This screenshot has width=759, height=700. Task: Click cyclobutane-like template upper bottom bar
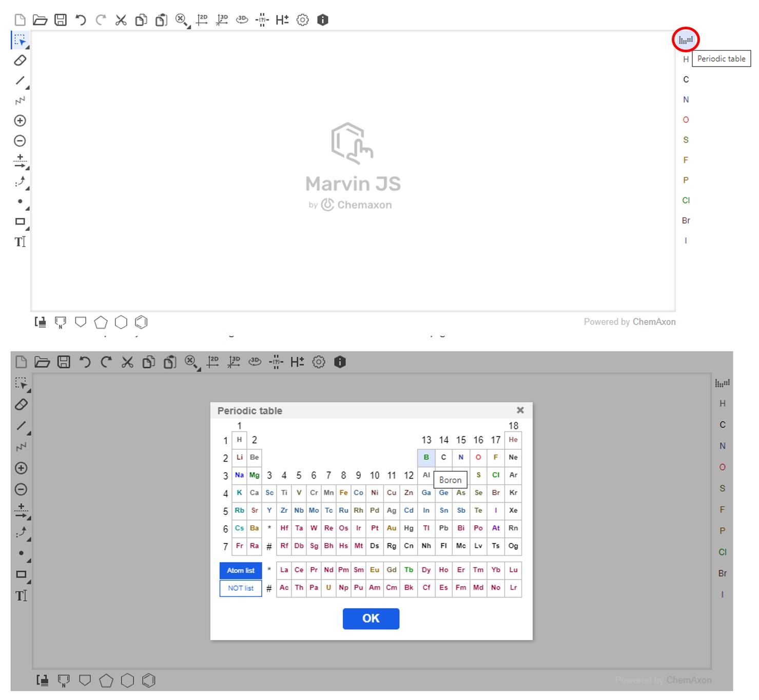point(81,322)
